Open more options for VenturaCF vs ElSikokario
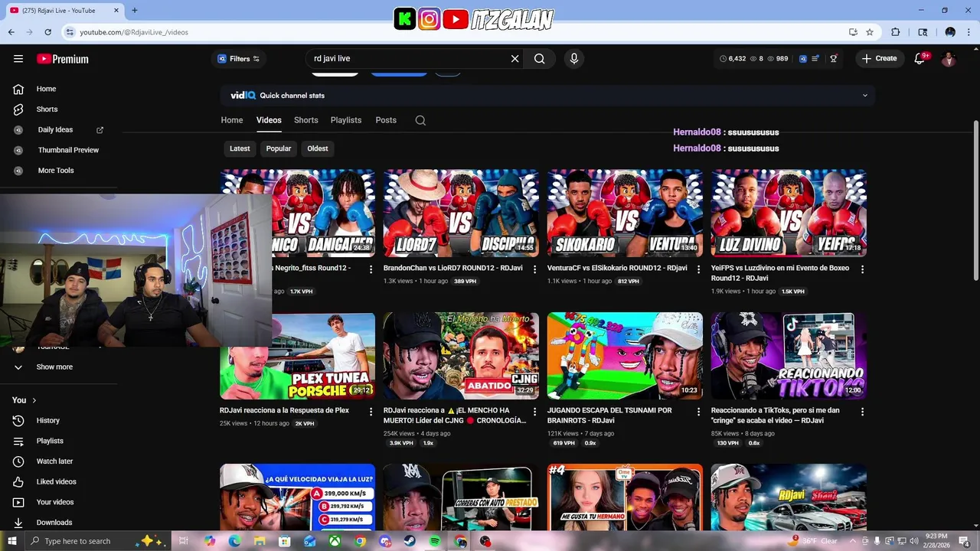 [698, 269]
